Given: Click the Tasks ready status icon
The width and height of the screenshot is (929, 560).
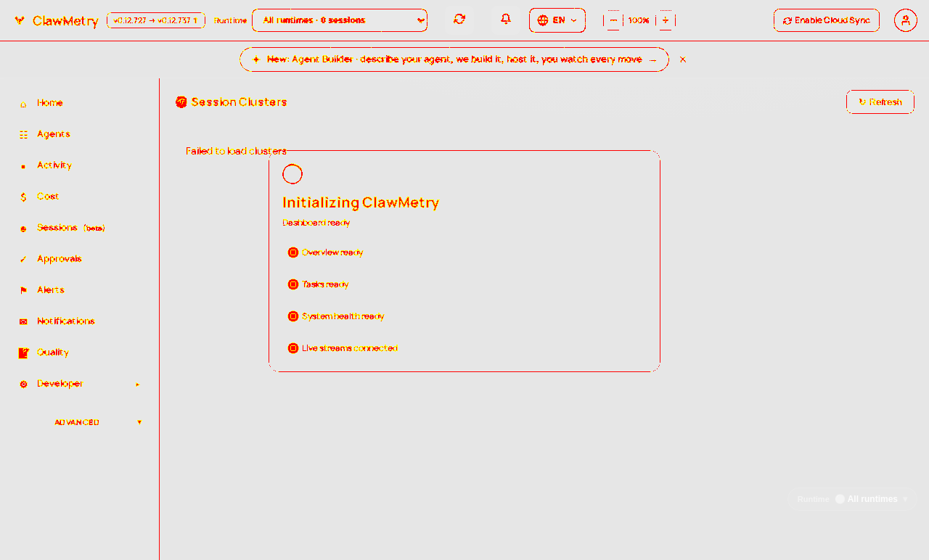Looking at the screenshot, I should pyautogui.click(x=293, y=284).
